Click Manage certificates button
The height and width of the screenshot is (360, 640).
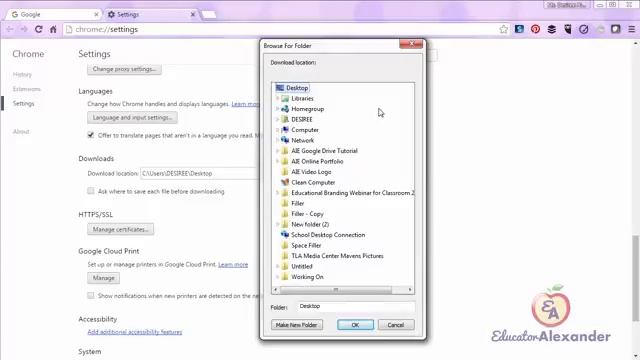[120, 229]
